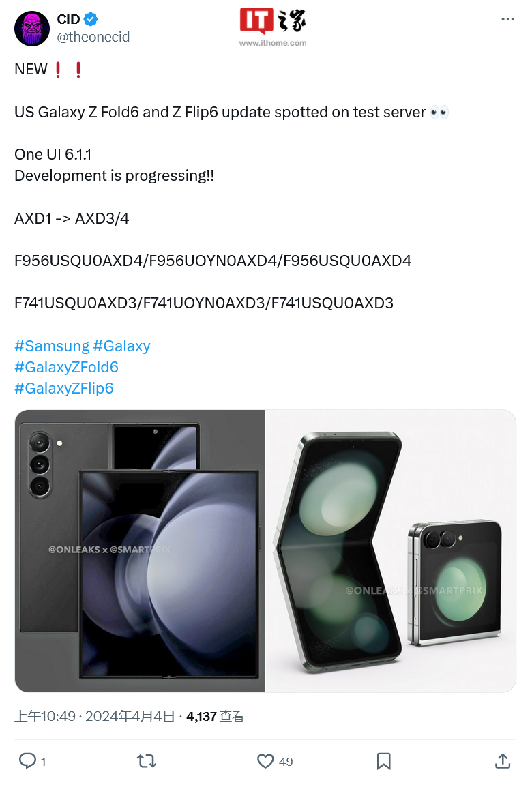Viewport: 532px width, 785px height.
Task: Click the tweet timestamp 2024年4月4日
Action: pyautogui.click(x=130, y=716)
